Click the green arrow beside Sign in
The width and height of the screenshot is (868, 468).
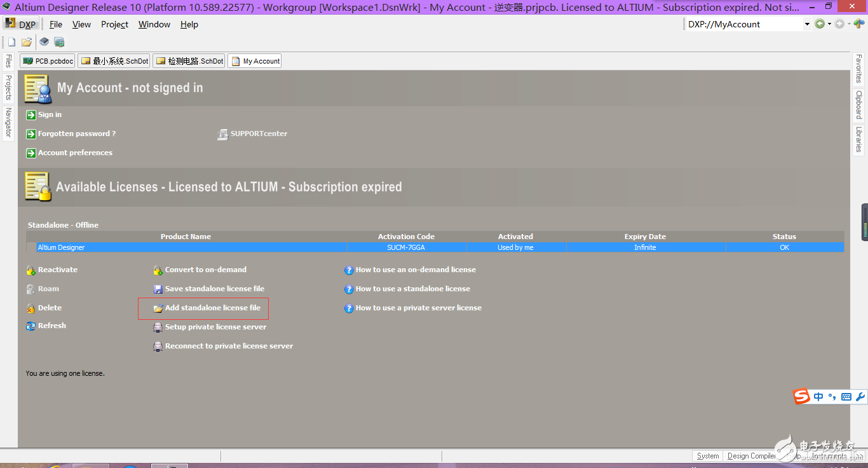(x=31, y=115)
